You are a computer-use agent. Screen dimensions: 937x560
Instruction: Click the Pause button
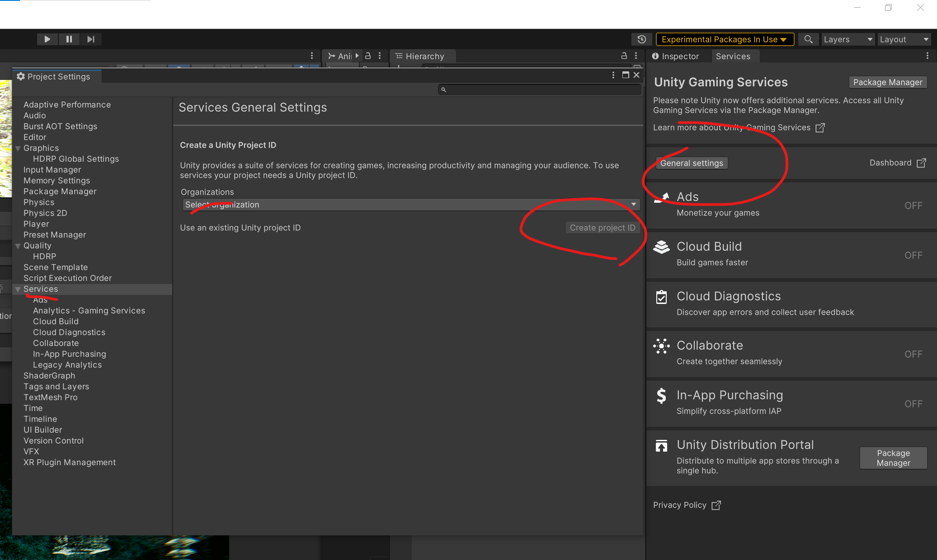coord(69,39)
